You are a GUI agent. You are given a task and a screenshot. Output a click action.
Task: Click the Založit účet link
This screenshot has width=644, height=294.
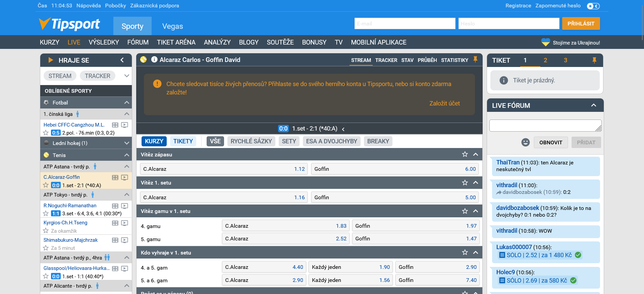(x=444, y=103)
